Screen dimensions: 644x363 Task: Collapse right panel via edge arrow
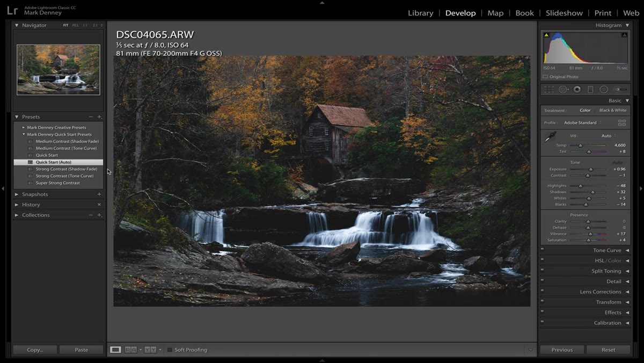pyautogui.click(x=641, y=188)
